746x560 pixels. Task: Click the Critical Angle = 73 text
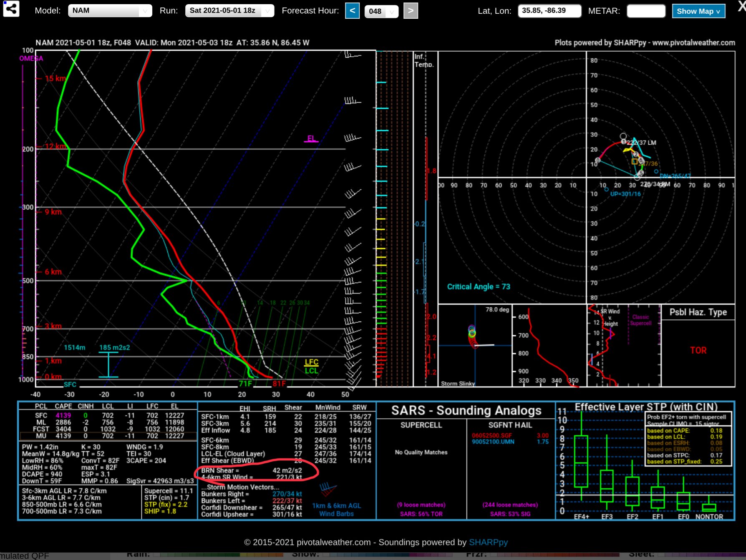[x=479, y=286]
